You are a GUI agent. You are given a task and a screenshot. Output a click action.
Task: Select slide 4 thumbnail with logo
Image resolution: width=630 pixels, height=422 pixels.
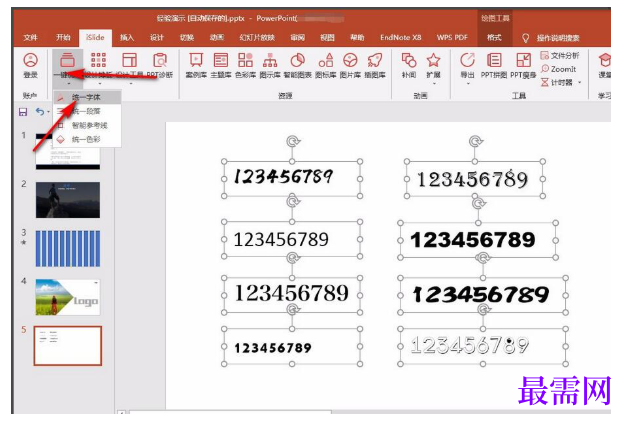point(68,297)
